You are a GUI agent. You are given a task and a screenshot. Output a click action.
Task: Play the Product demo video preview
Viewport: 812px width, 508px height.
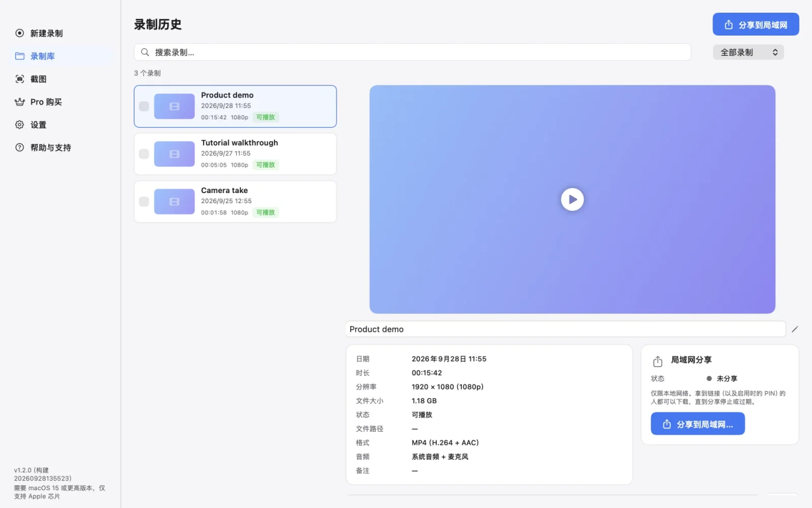coord(572,199)
